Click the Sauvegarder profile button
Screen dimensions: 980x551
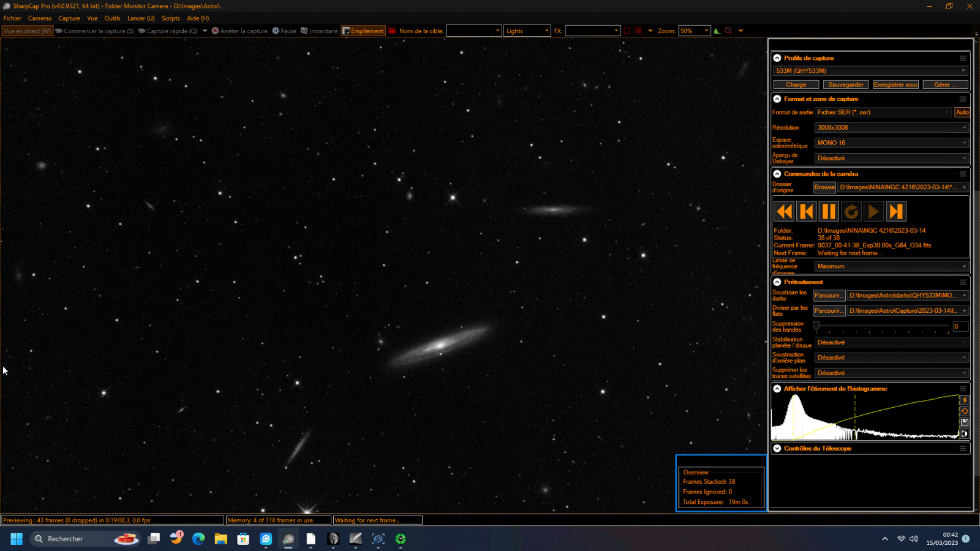point(846,84)
